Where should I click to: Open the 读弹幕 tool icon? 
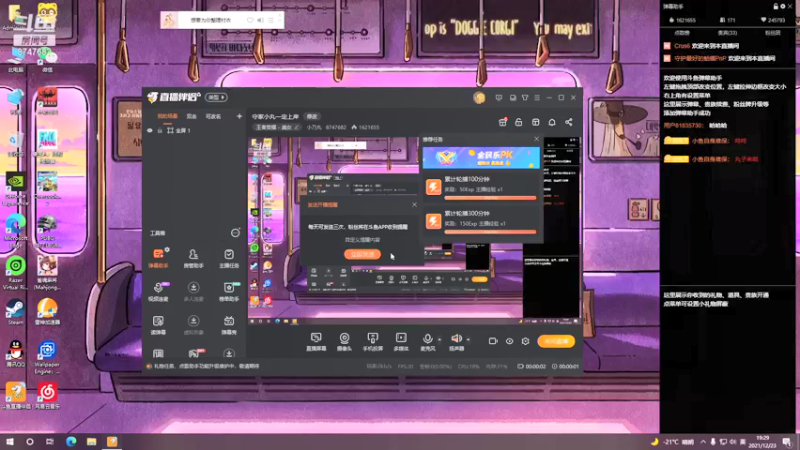click(x=158, y=325)
